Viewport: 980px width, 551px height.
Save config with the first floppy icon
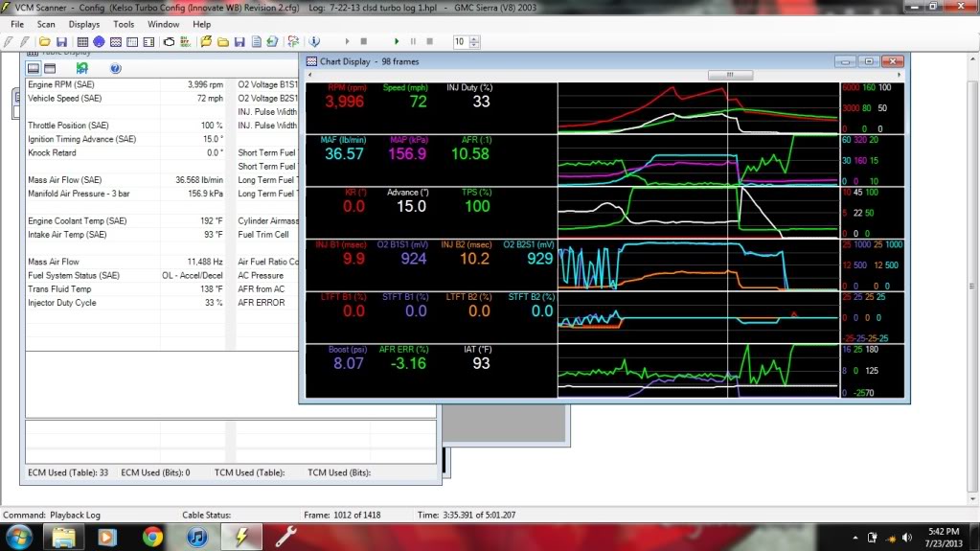coord(61,42)
